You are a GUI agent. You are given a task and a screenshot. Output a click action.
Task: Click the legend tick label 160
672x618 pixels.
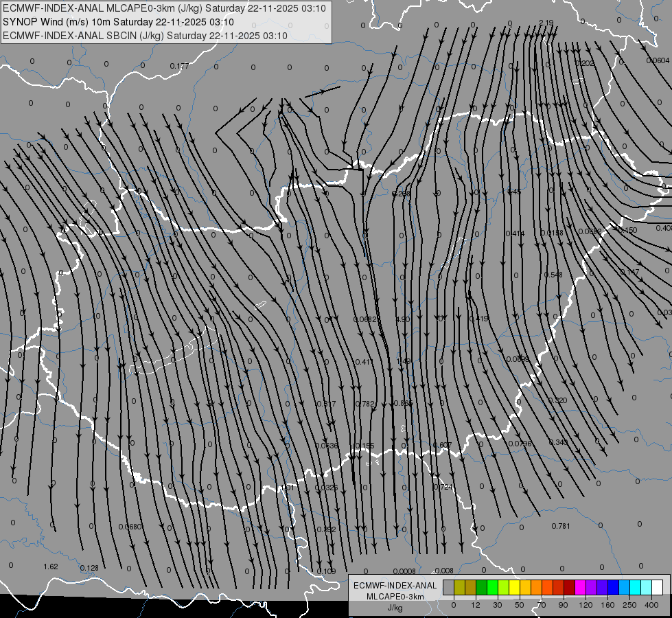(607, 605)
